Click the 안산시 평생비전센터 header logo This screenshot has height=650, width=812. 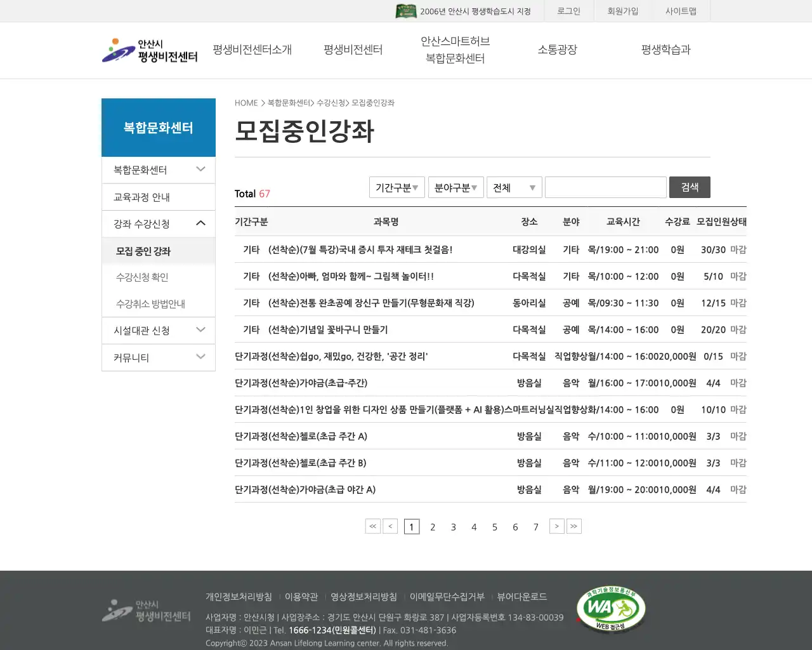[x=150, y=51]
